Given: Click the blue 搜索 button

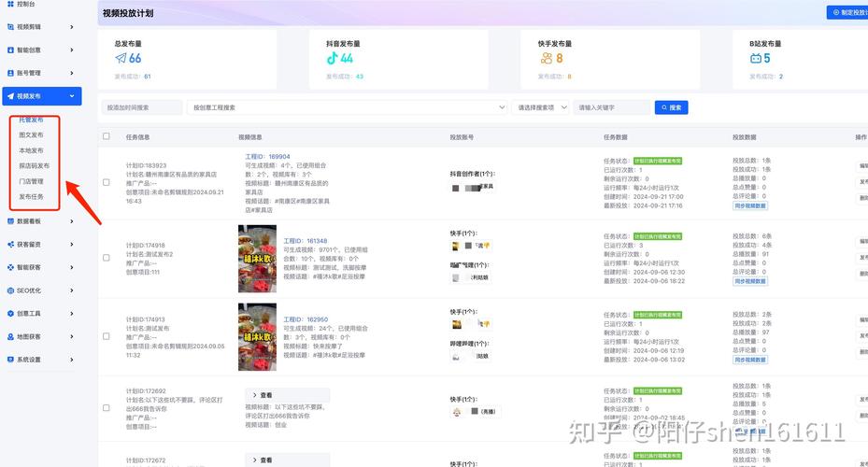Looking at the screenshot, I should (x=671, y=107).
